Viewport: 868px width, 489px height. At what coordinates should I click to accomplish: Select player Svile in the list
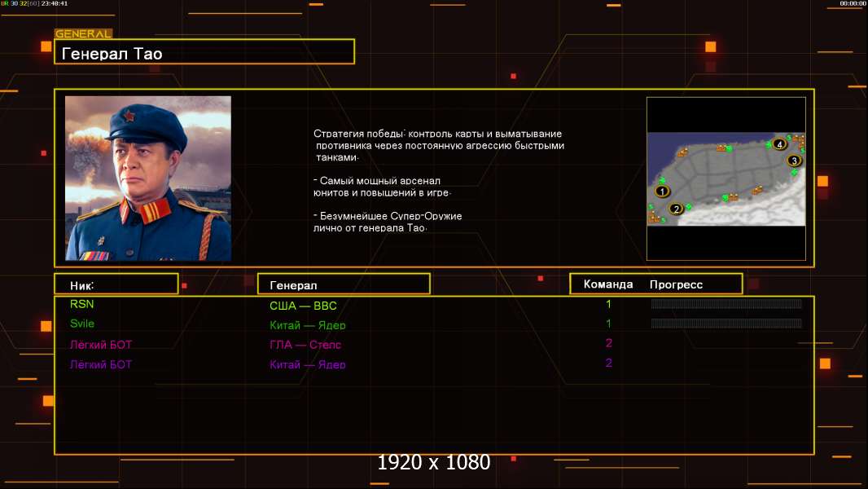click(x=82, y=324)
